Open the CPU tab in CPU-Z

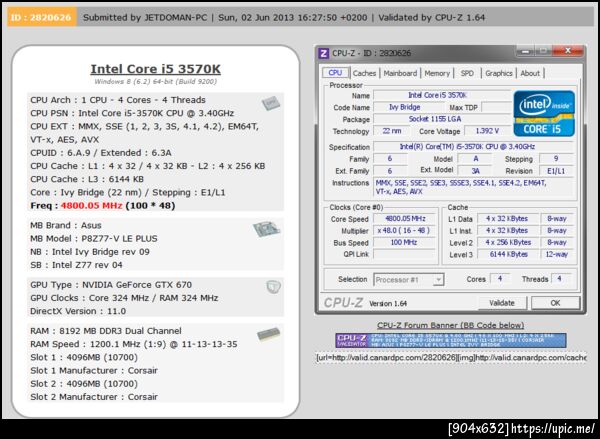335,73
